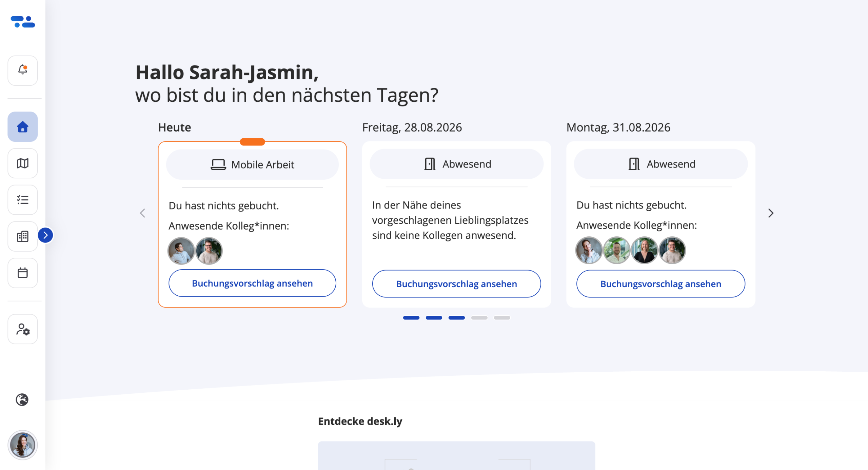Jump to fourth carousel page indicator
The image size is (868, 470).
pos(479,318)
